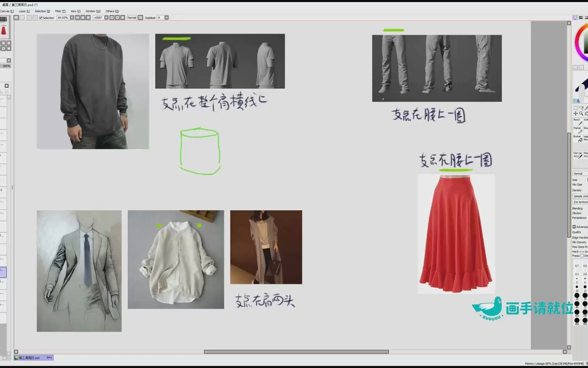Choose the Canvas Acryl brush

[577, 155]
